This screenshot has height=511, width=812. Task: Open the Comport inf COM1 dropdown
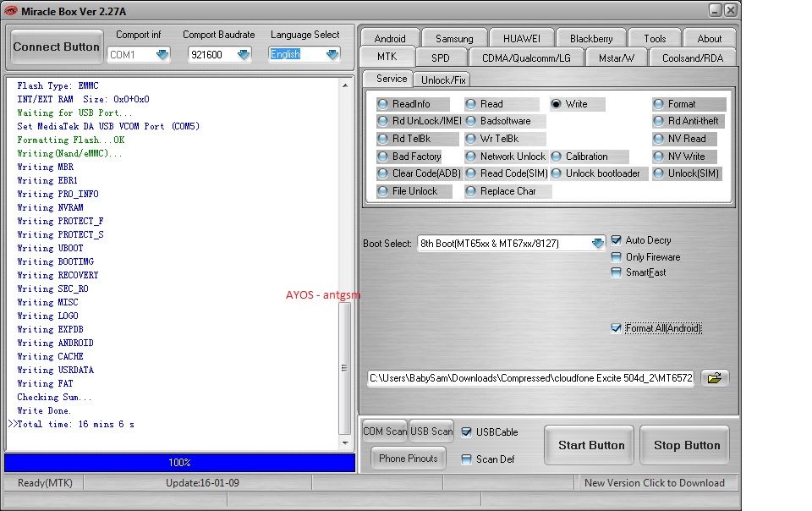[x=162, y=54]
